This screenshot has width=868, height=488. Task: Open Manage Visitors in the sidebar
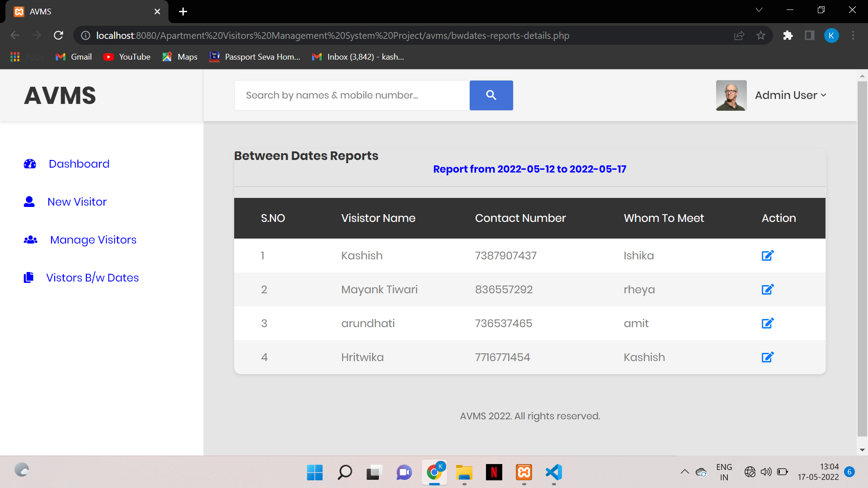[93, 240]
